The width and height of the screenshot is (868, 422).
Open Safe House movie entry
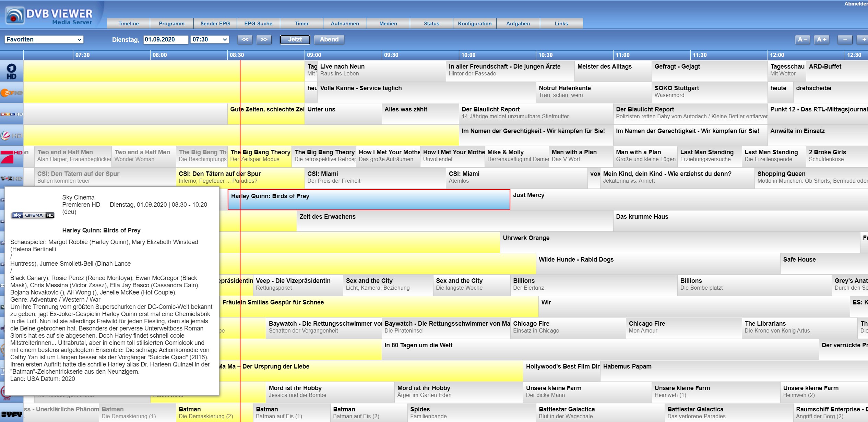coord(824,264)
